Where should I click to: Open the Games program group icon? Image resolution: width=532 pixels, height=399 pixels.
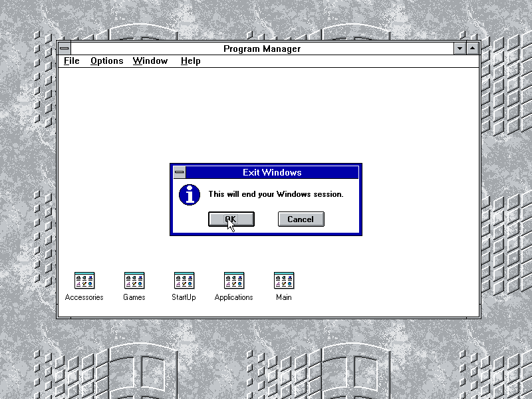(134, 280)
